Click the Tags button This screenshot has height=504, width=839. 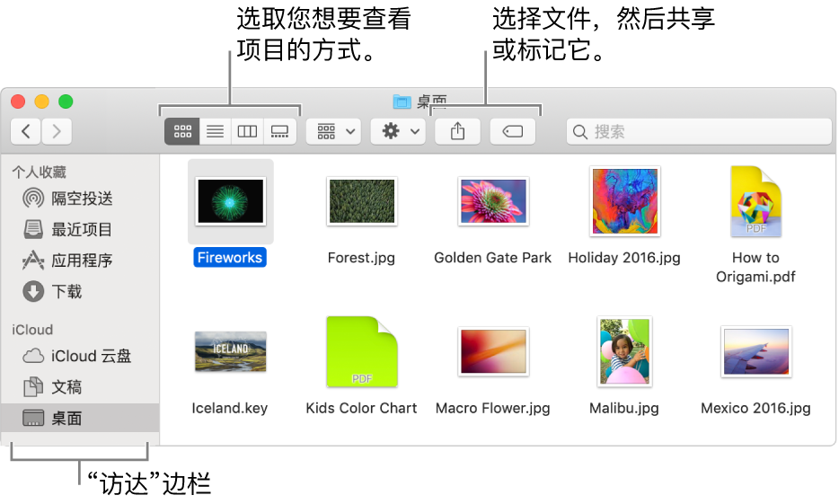tap(513, 132)
